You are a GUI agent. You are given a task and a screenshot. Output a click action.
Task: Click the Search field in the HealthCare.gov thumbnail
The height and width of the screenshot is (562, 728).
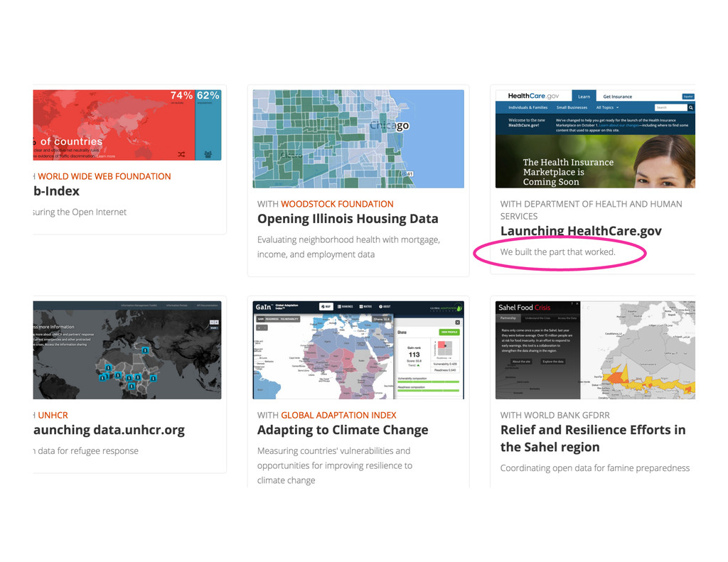671,107
